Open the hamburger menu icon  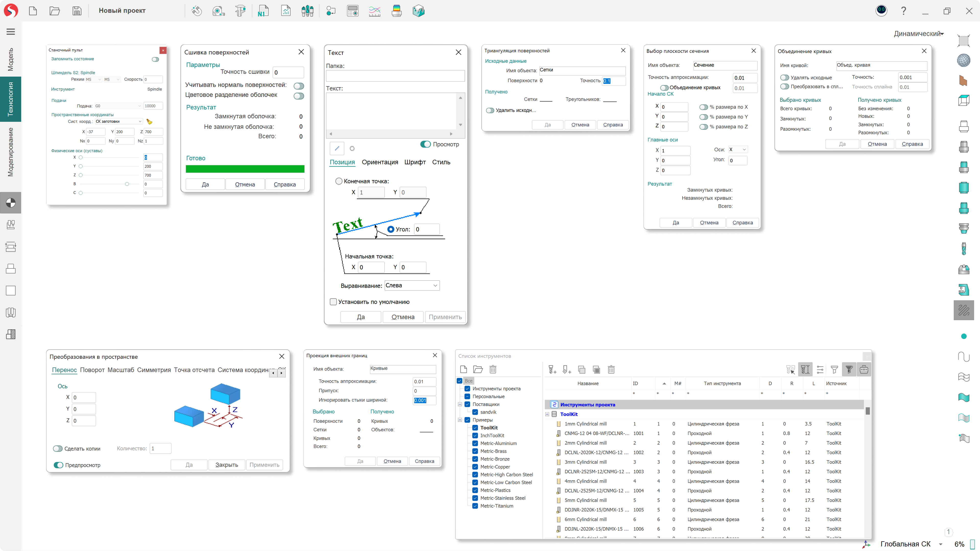(x=11, y=32)
